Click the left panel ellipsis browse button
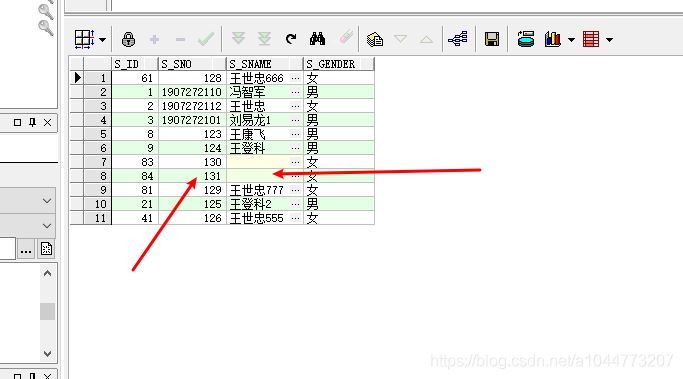Screen dimensions: 683x379 coord(26,249)
